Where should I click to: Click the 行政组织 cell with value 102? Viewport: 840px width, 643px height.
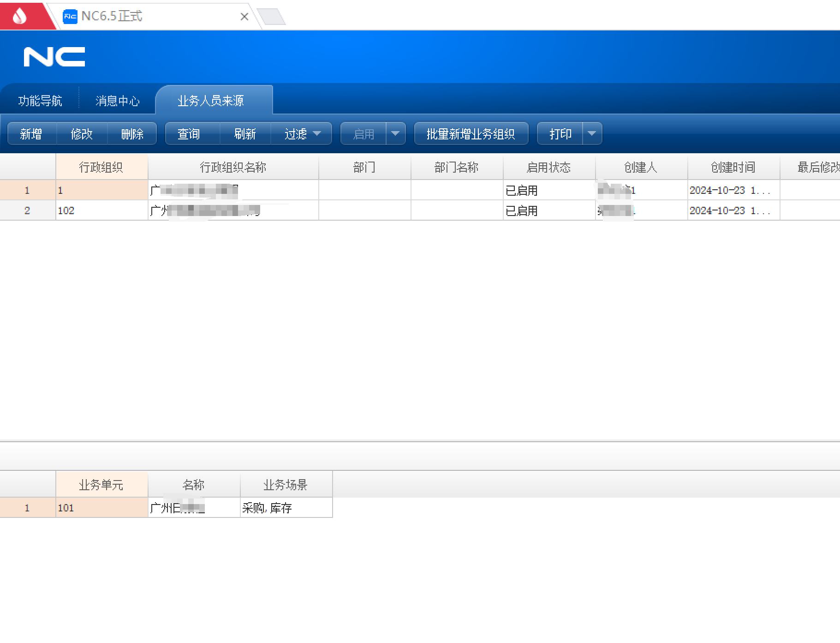[x=101, y=210]
